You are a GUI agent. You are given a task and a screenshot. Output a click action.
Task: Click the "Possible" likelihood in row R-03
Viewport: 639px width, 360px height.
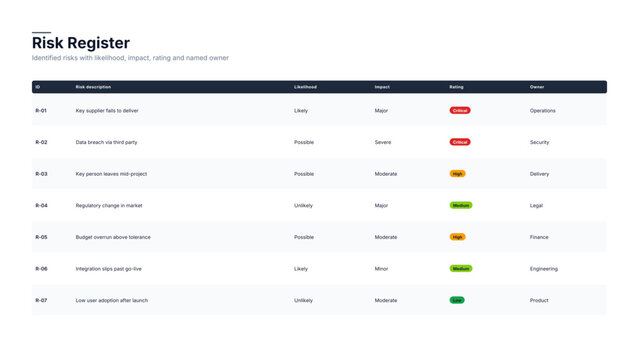[x=304, y=174]
